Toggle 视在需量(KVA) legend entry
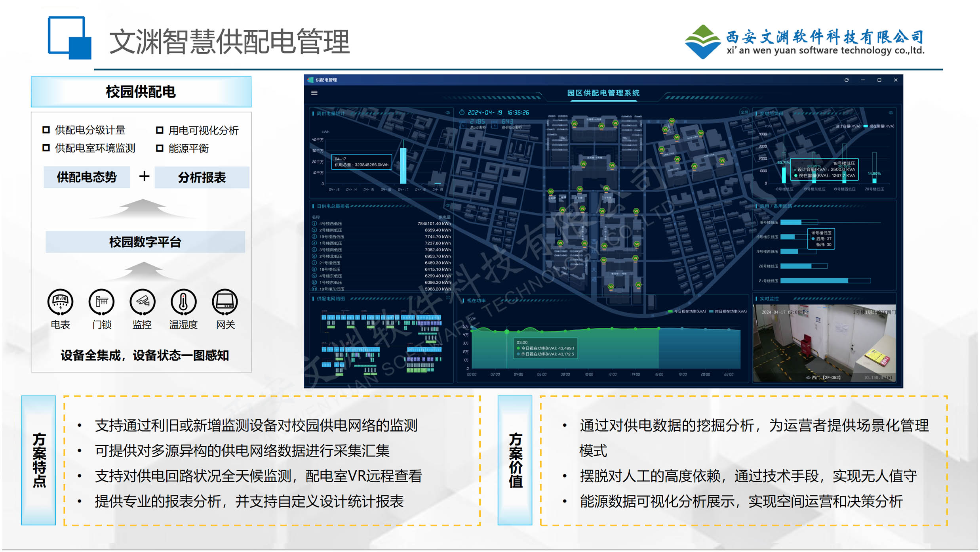The height and width of the screenshot is (552, 980). pos(879,126)
